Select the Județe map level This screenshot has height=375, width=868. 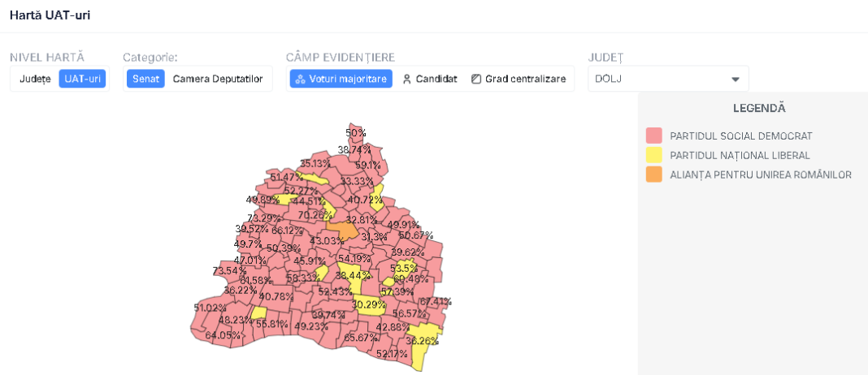[x=35, y=79]
